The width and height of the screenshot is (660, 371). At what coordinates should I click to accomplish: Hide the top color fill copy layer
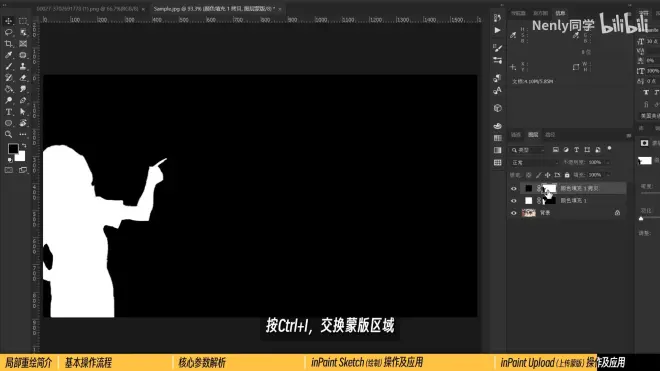(514, 189)
